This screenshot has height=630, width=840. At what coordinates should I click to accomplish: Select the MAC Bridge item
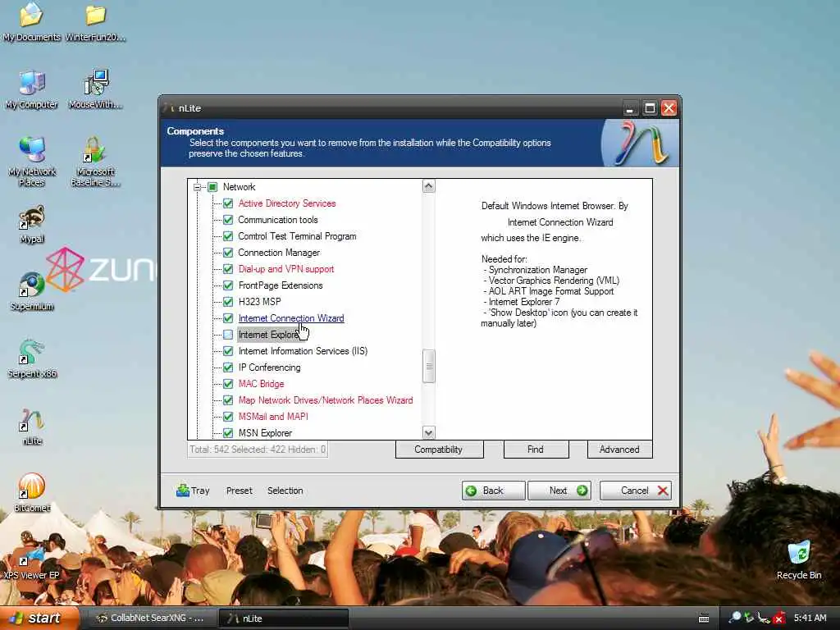261,384
